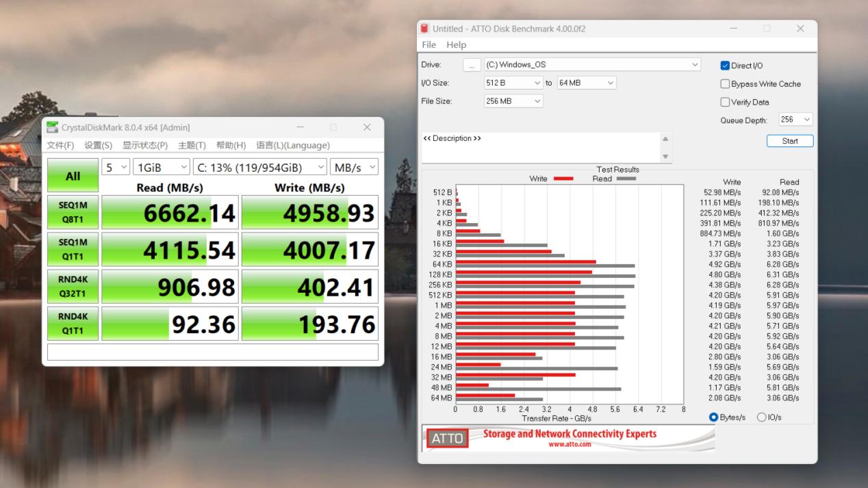Click the RND4K Q1T1 write result 193.76
This screenshot has width=868, height=488.
[309, 324]
